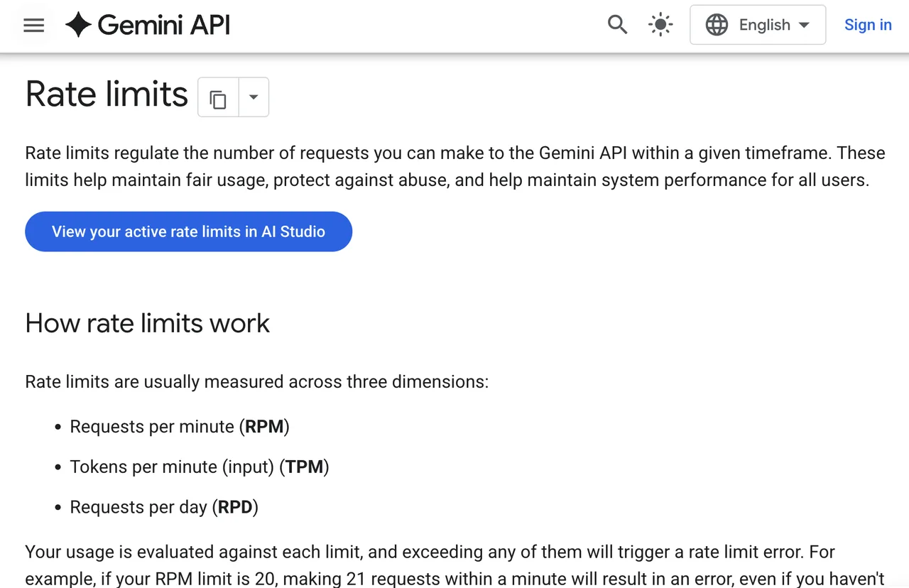Image resolution: width=909 pixels, height=588 pixels.
Task: Expand the arrow next to copy page
Action: point(254,97)
